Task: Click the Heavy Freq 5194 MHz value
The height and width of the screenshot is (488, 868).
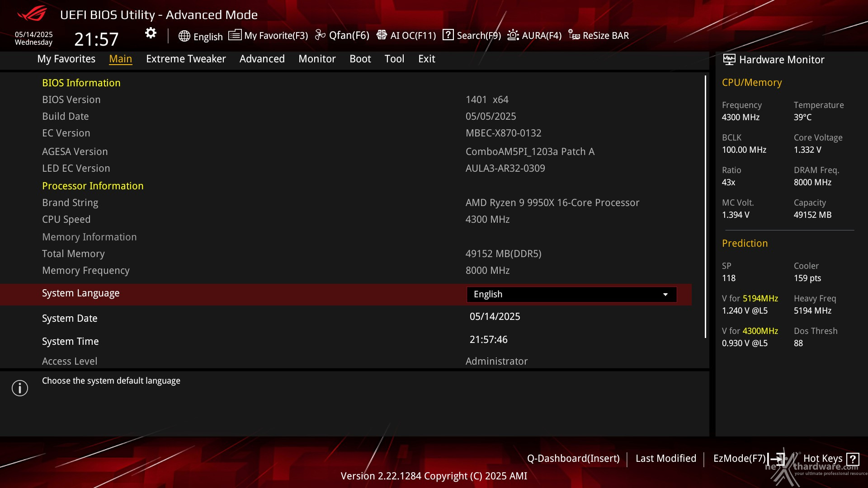Action: click(x=812, y=311)
